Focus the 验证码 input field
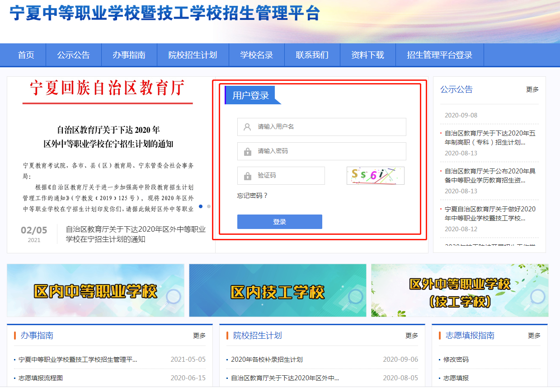This screenshot has height=392, width=560. click(x=281, y=176)
